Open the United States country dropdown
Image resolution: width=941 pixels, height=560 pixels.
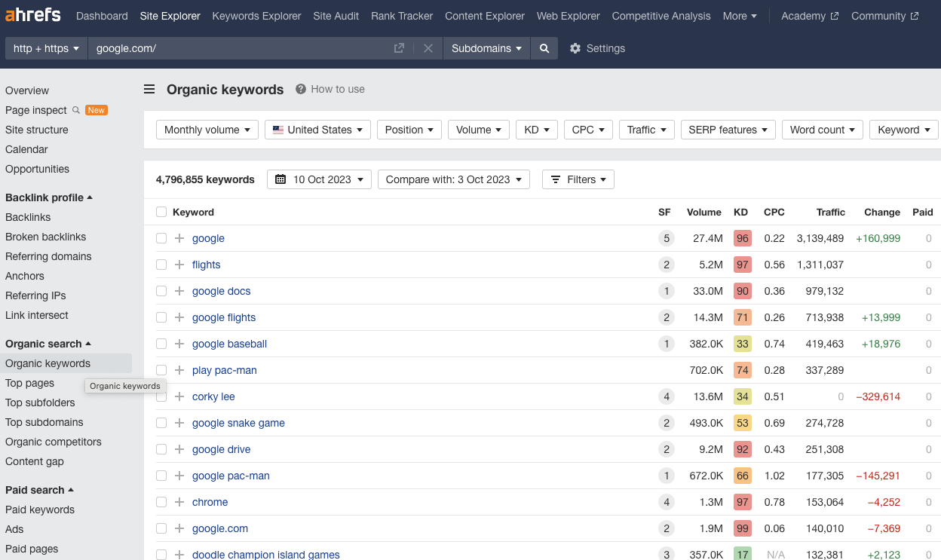pyautogui.click(x=318, y=130)
